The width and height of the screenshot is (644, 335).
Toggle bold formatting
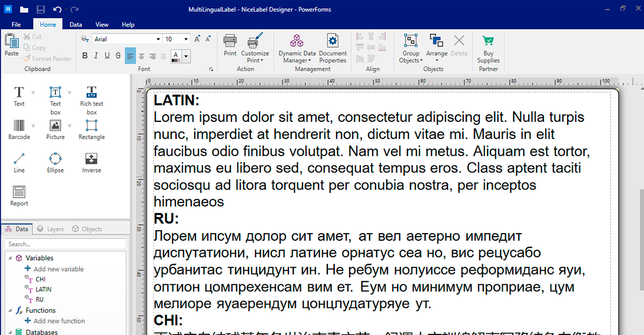(85, 56)
